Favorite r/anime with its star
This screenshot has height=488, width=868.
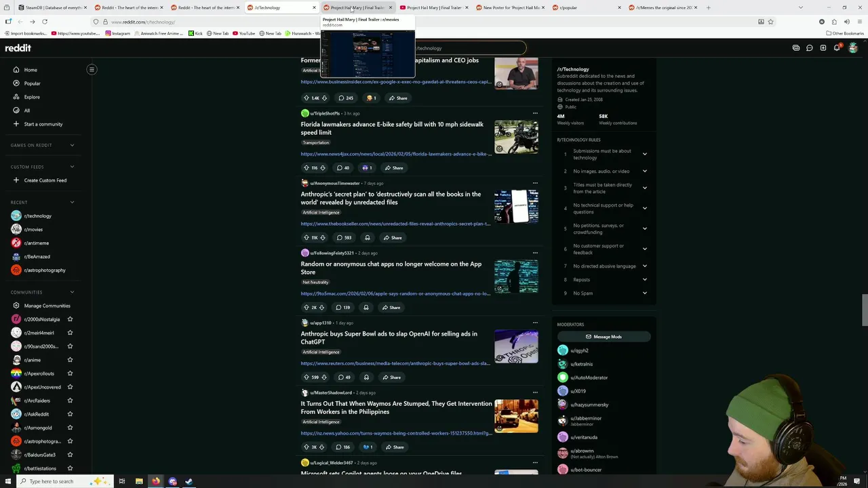coord(70,360)
